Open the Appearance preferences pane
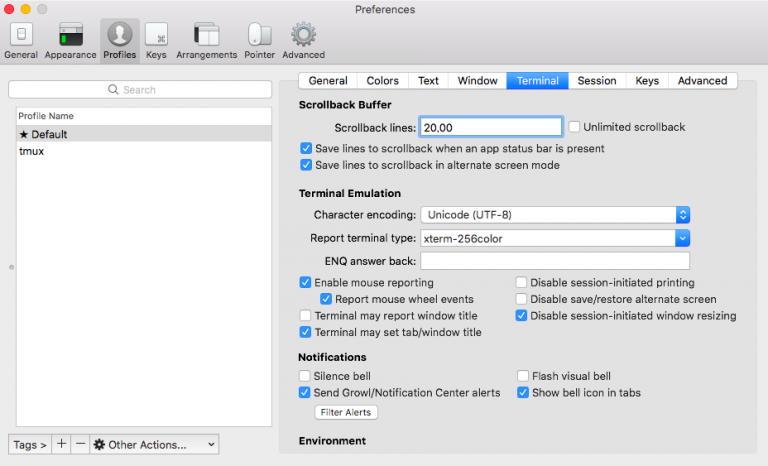 pos(70,40)
